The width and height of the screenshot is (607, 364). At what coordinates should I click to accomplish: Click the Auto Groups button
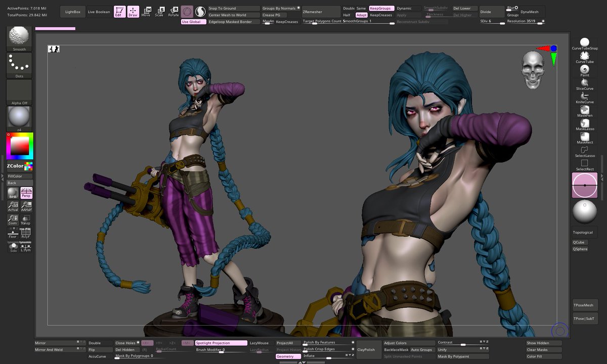pos(422,350)
